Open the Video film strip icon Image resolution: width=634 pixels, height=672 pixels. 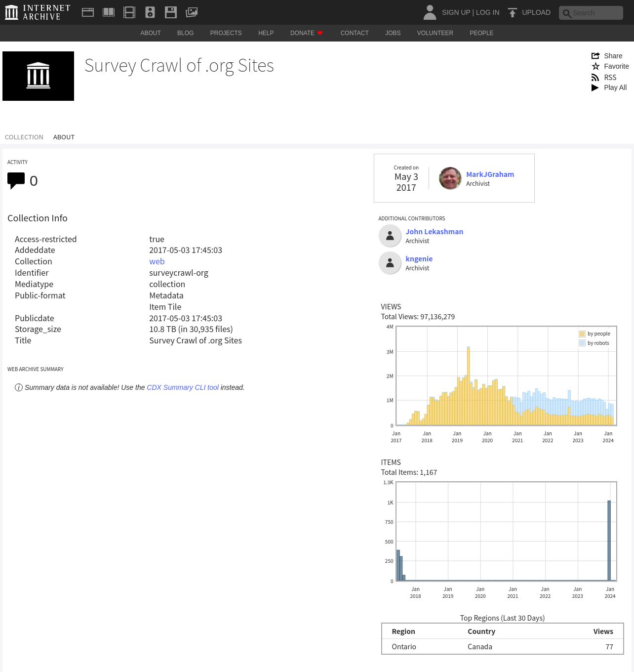pyautogui.click(x=129, y=12)
